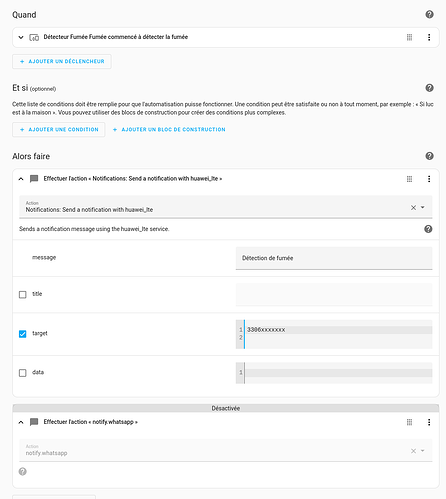Click the drag handle of the notify.whatsapp action
The image size is (446, 499).
(x=409, y=422)
